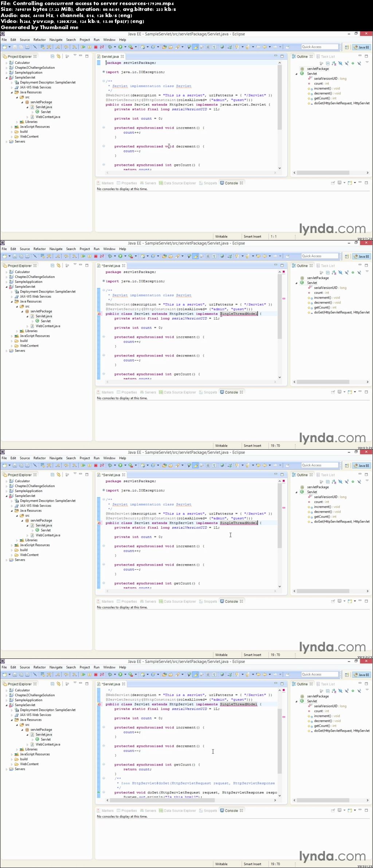Click the Java EE perspective button in bottom screenshot
The height and width of the screenshot is (868, 373).
(361, 675)
